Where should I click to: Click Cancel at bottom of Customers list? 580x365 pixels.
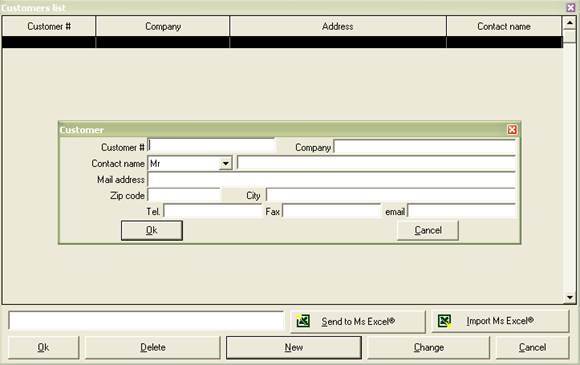click(532, 347)
